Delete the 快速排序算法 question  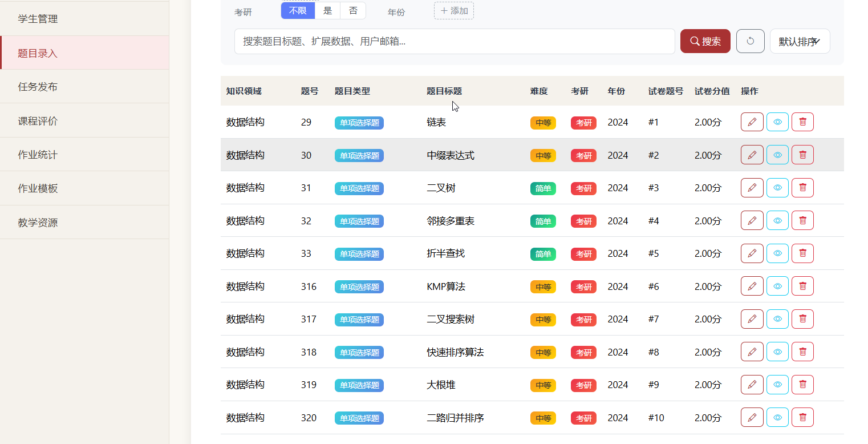[802, 352]
